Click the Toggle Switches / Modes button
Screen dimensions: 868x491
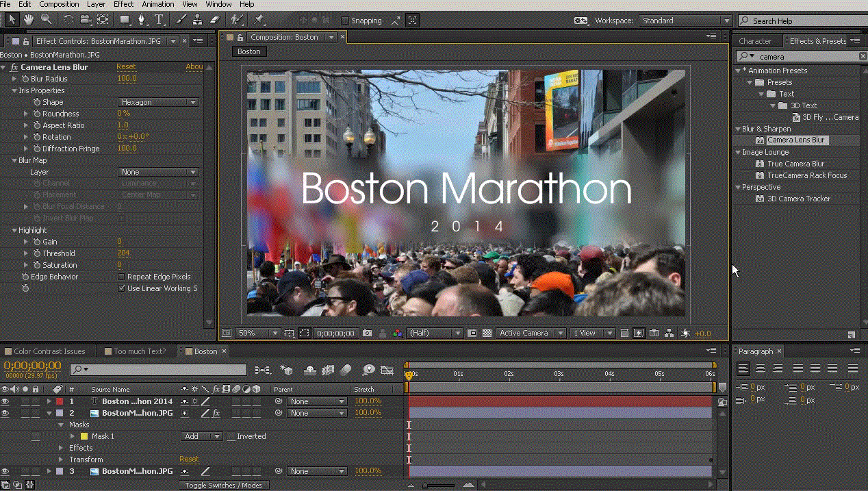(224, 485)
